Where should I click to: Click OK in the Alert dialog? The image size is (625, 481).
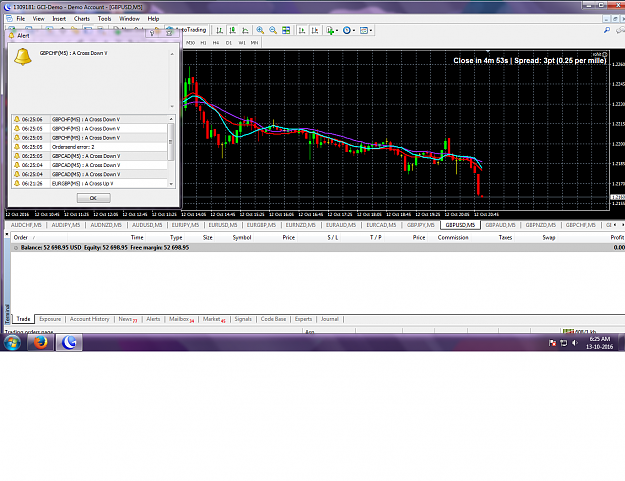click(93, 198)
